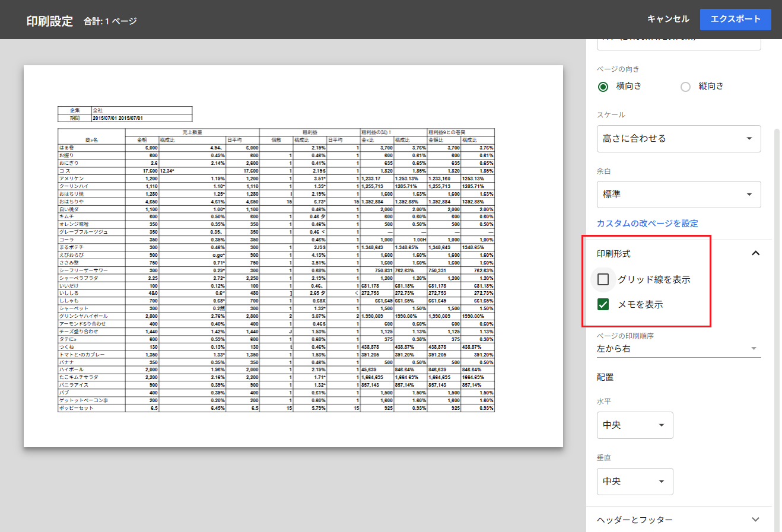Click the 印刷設定 title text

50,21
